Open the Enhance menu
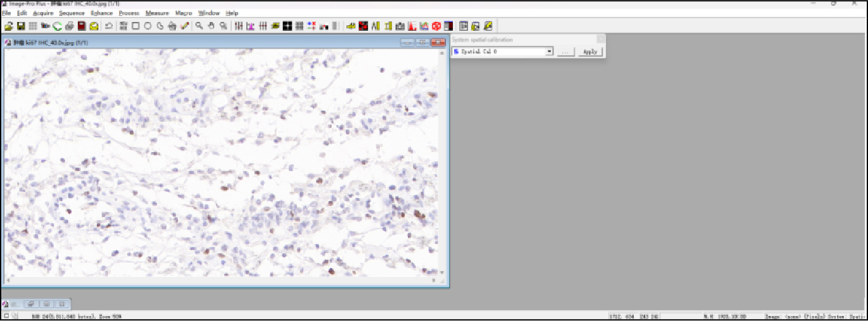 click(x=101, y=13)
